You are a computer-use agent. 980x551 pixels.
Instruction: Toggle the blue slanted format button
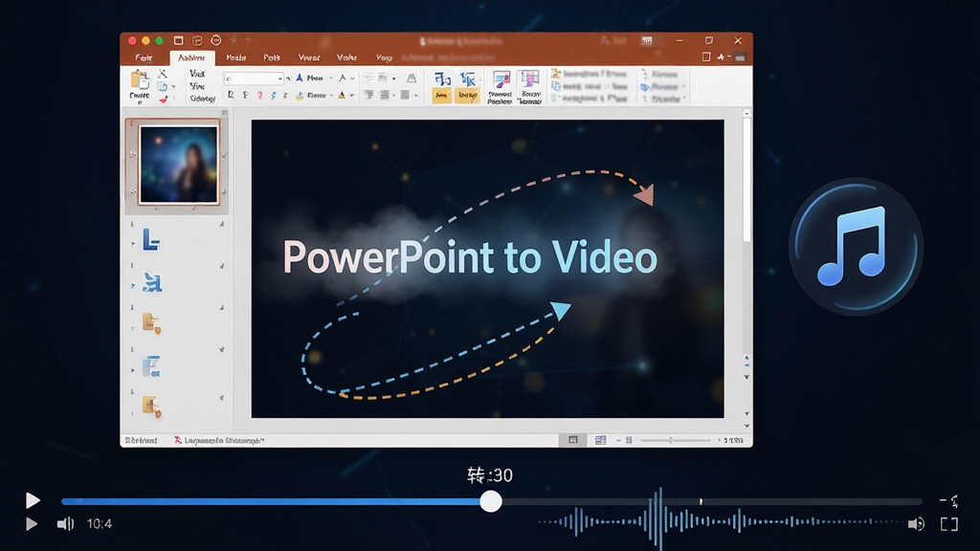point(273,96)
